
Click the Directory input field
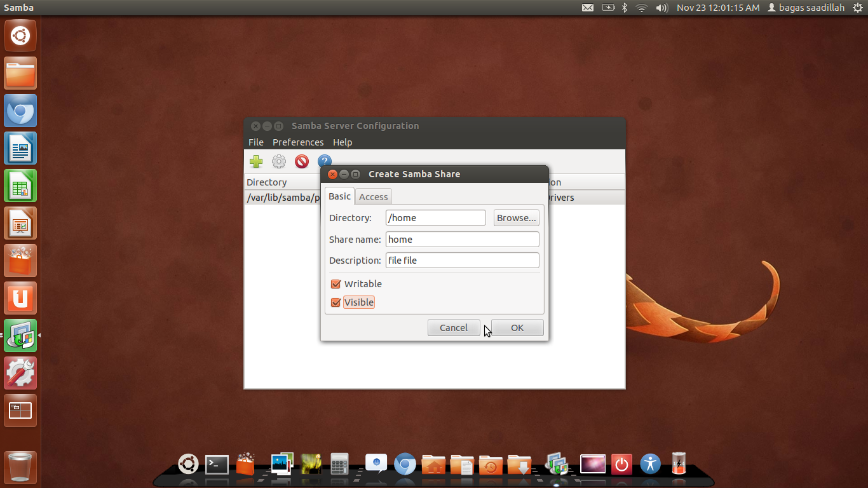436,218
